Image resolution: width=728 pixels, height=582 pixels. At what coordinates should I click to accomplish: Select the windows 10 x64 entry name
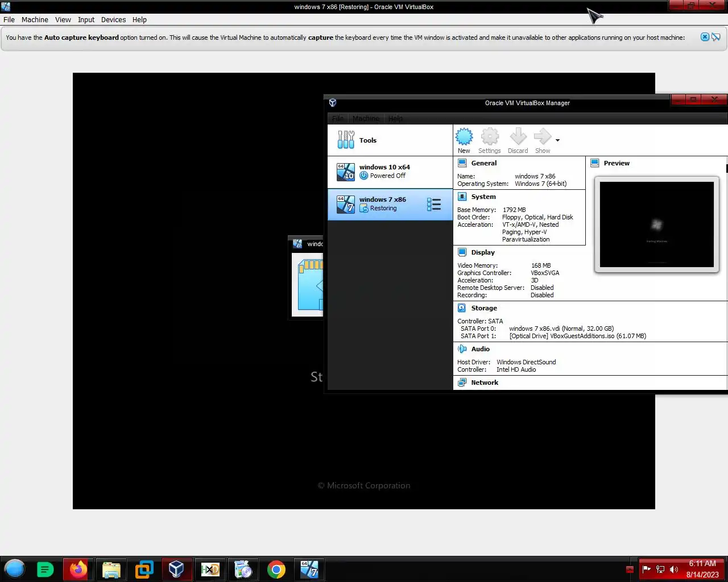tap(384, 167)
